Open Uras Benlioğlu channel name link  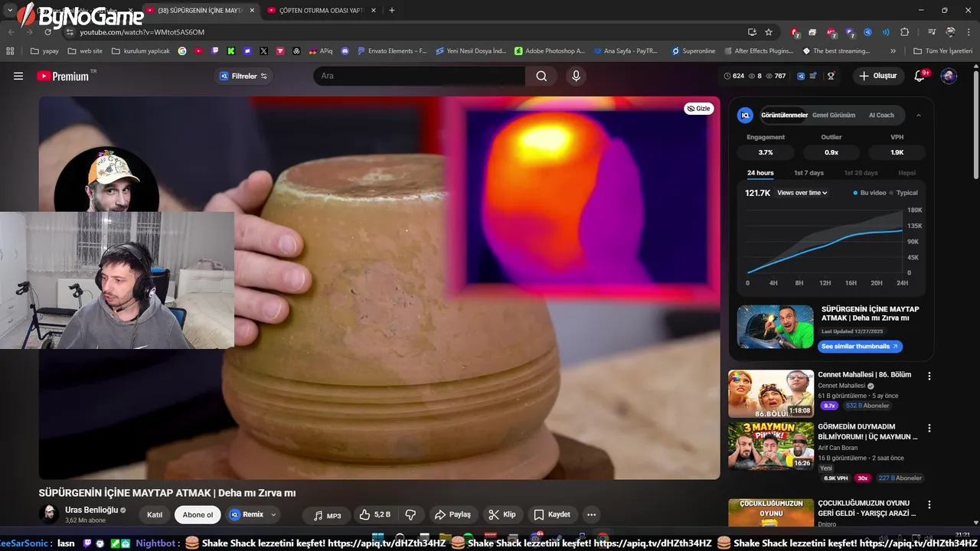pos(91,510)
